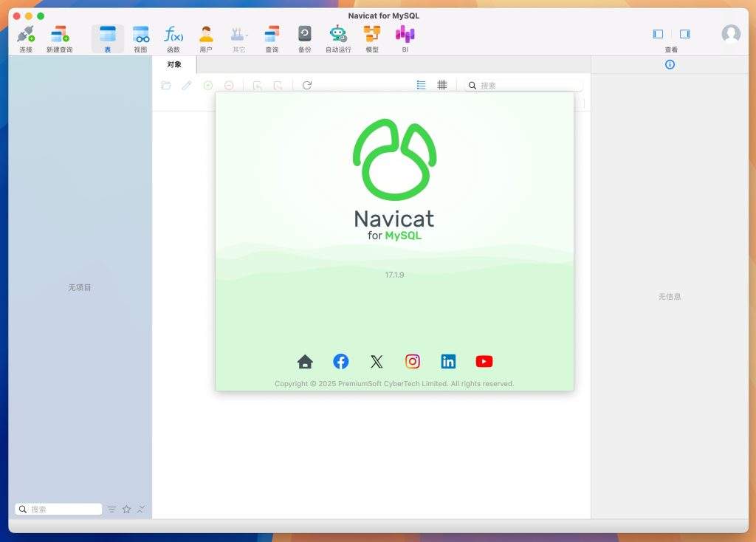756x542 pixels.
Task: Open the filter options beside sidebar search
Action: click(x=111, y=509)
